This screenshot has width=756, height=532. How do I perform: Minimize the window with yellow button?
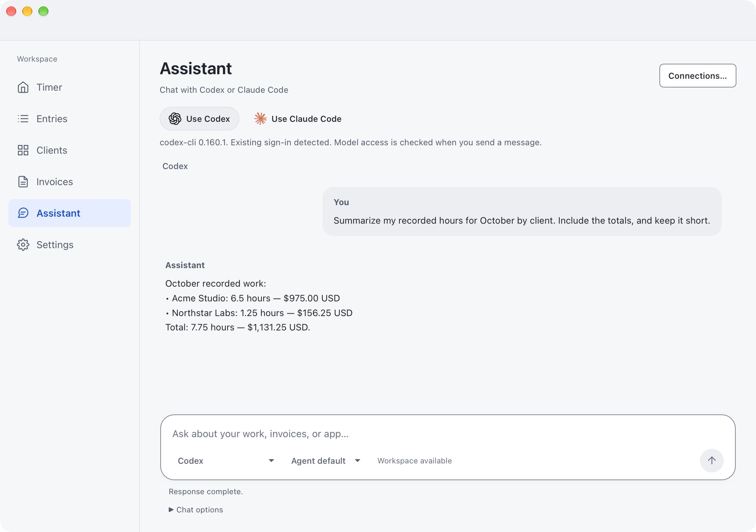click(x=27, y=11)
